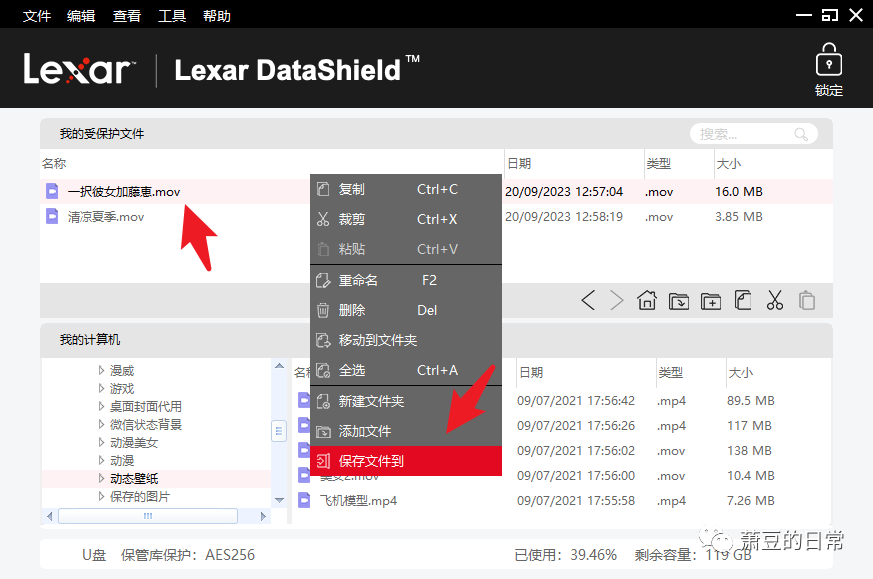Sort computer files by 日期 column
Image resolution: width=873 pixels, height=579 pixels.
[531, 372]
